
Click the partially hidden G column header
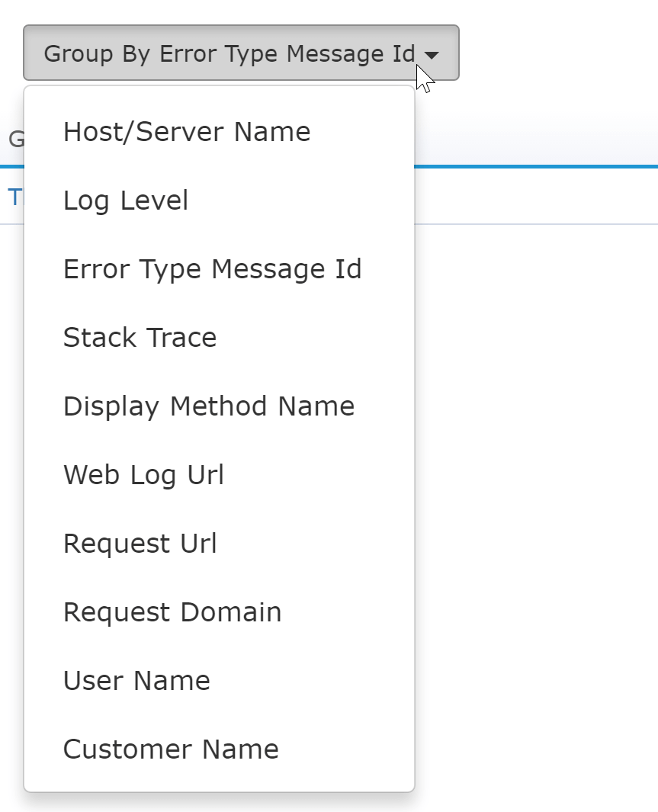[16, 139]
